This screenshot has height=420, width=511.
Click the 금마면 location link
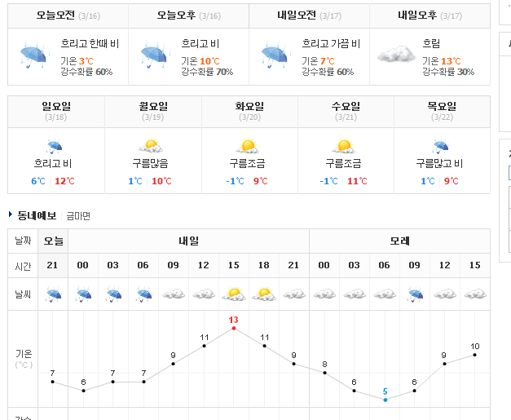78,215
